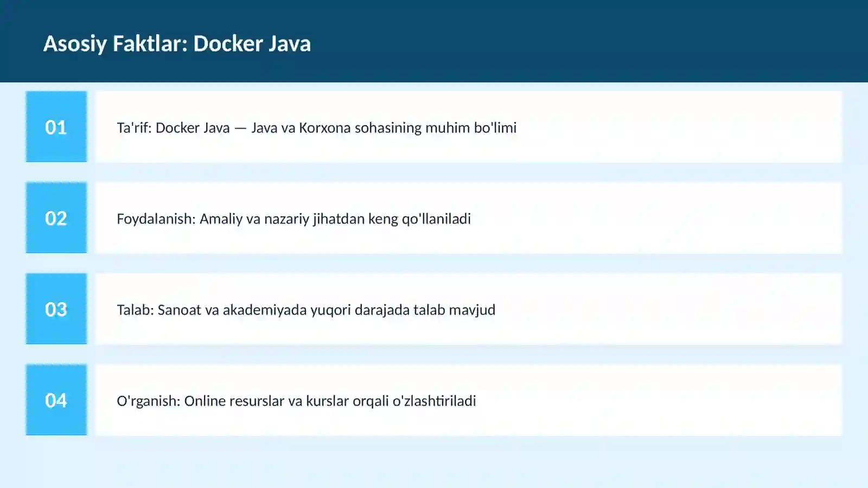Select the word 'qo'llaniladi' in second card
868x488 pixels.
tap(436, 219)
